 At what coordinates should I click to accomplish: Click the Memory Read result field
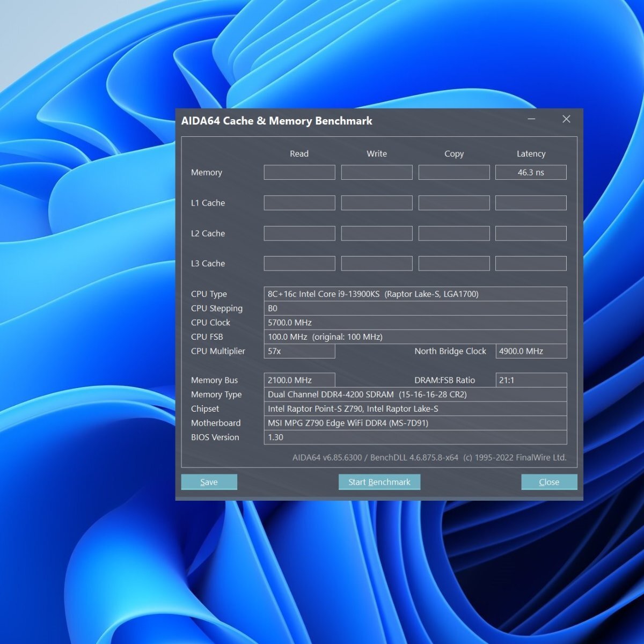299,172
